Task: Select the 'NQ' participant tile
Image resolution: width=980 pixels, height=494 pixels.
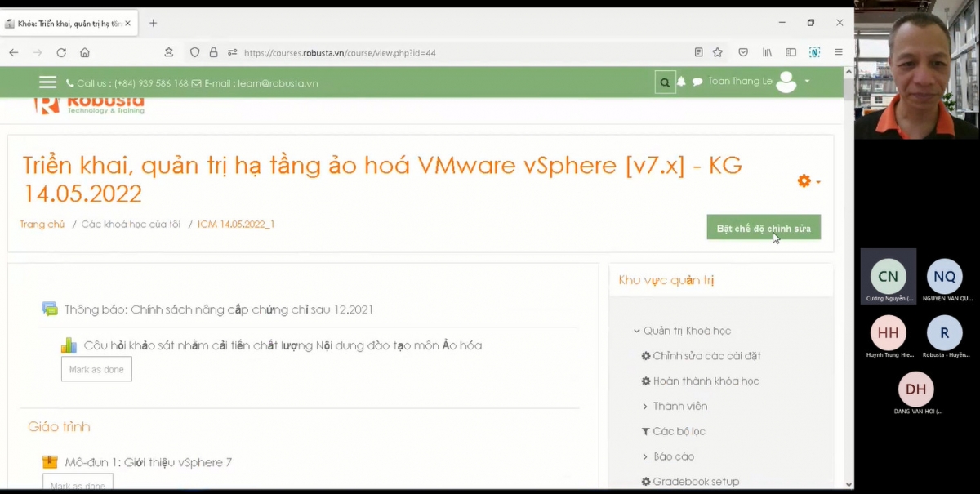Action: [x=945, y=277]
